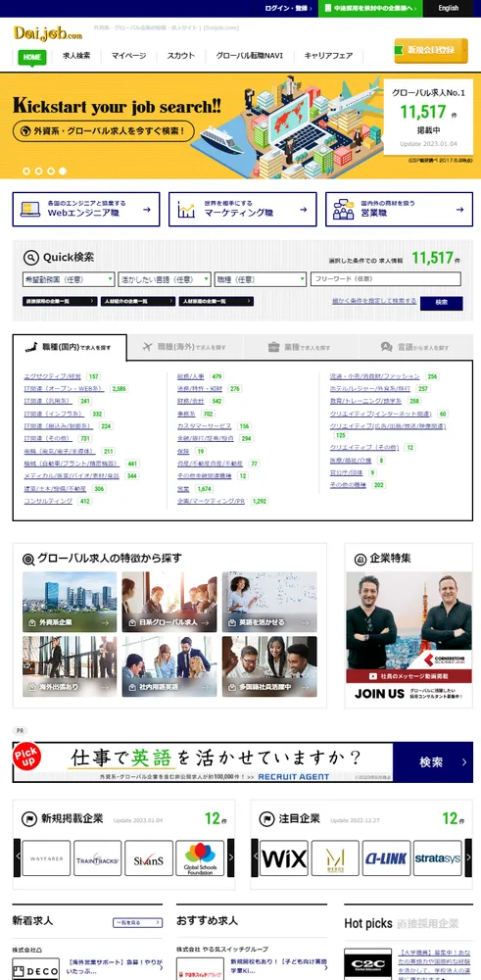481x980 pixels.
Task: Open グローバル転職NAVI menu item
Action: [249, 56]
